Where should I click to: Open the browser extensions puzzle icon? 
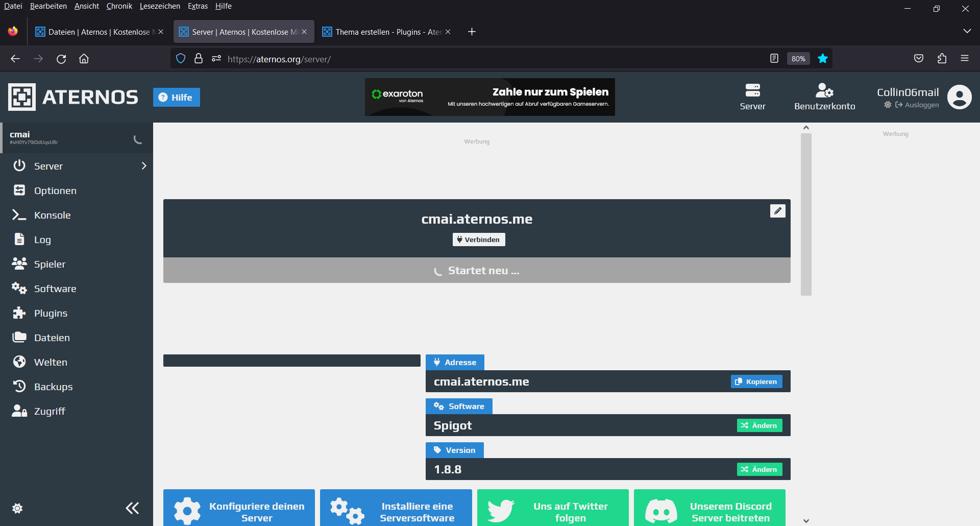pos(942,59)
